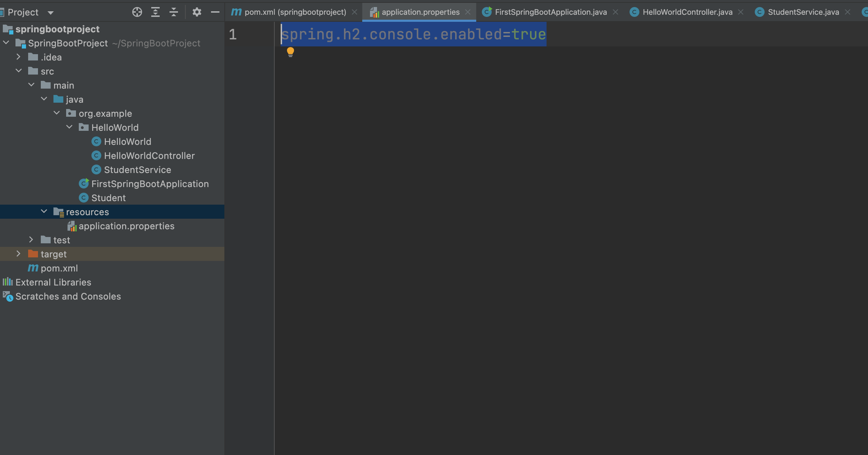Click the text spring.h2.console.enabled in editor

(391, 34)
